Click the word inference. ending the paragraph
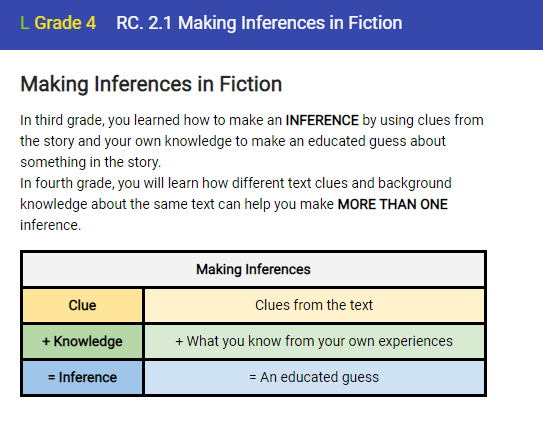 coord(51,225)
